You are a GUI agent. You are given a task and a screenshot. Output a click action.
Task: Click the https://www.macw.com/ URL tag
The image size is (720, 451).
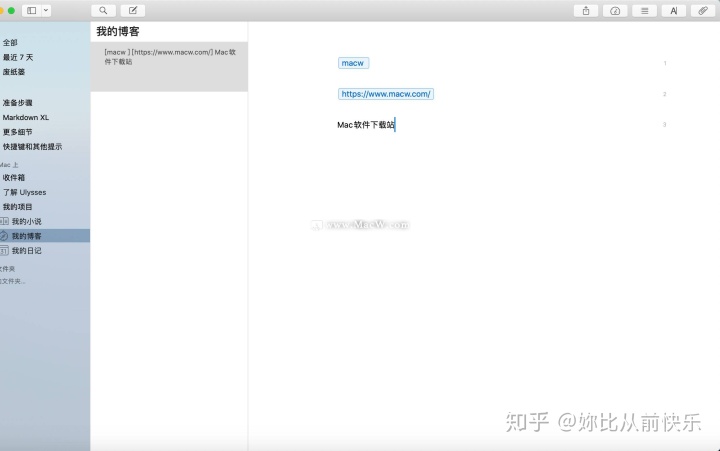[x=386, y=94]
